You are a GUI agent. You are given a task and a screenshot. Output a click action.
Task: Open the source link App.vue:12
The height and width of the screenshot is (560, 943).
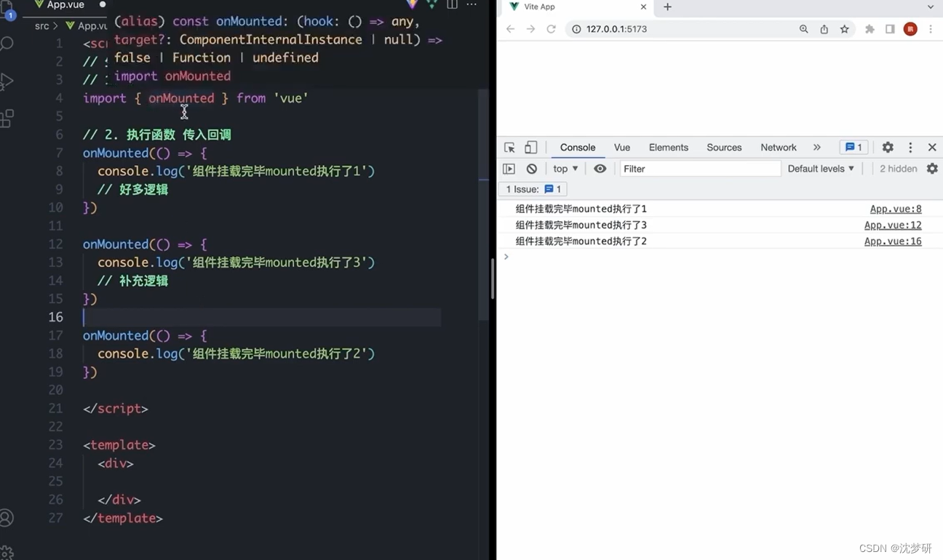coord(893,225)
